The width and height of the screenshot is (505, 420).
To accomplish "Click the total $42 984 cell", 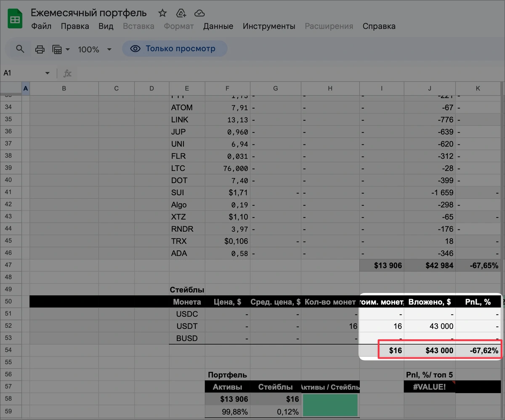I will (x=430, y=266).
